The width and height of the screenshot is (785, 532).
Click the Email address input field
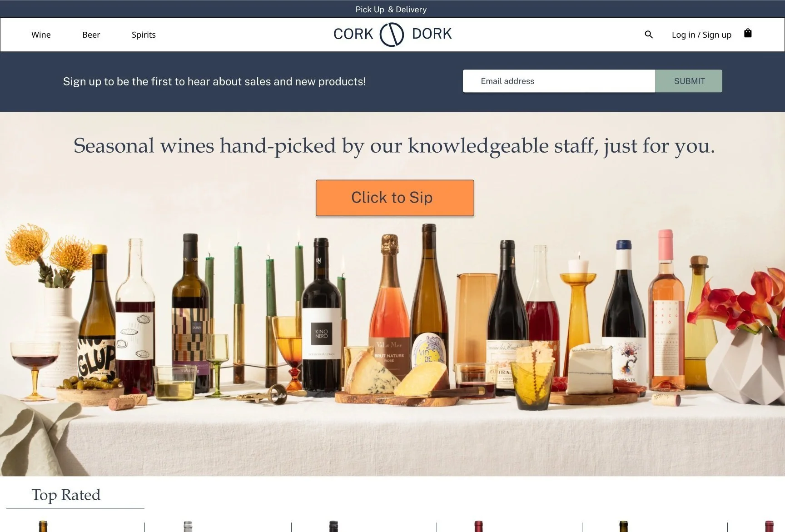pos(559,81)
